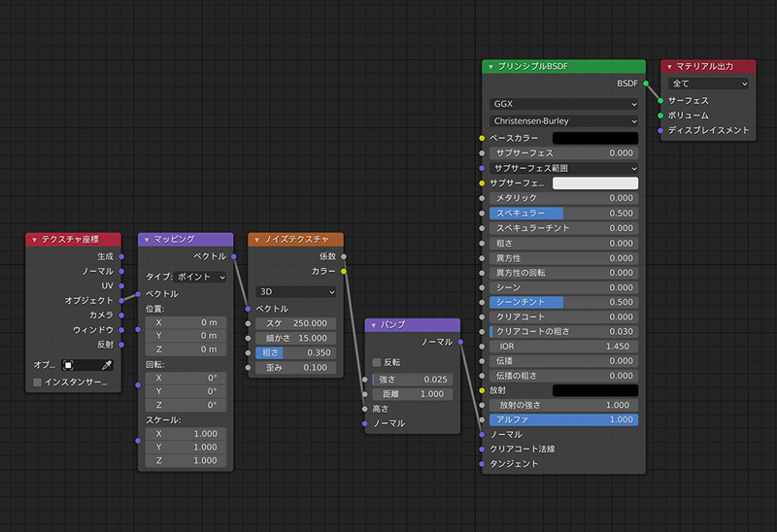Image resolution: width=777 pixels, height=532 pixels.
Task: Click the UV output socket on Texture Coordinate
Action: pos(121,285)
